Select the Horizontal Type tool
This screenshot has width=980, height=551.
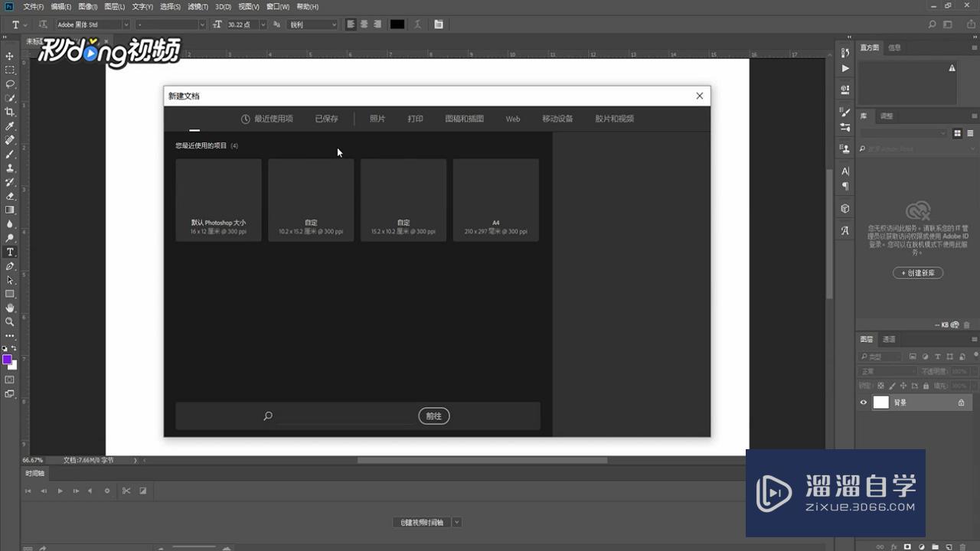(10, 252)
